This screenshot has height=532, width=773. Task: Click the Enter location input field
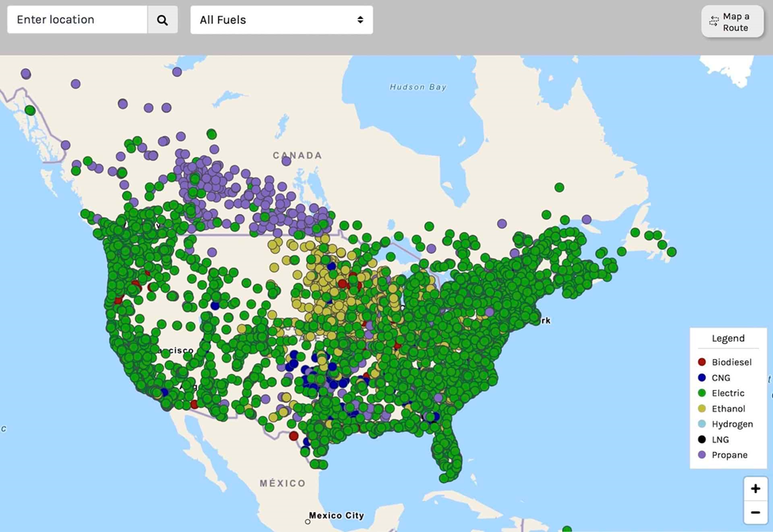tap(77, 20)
